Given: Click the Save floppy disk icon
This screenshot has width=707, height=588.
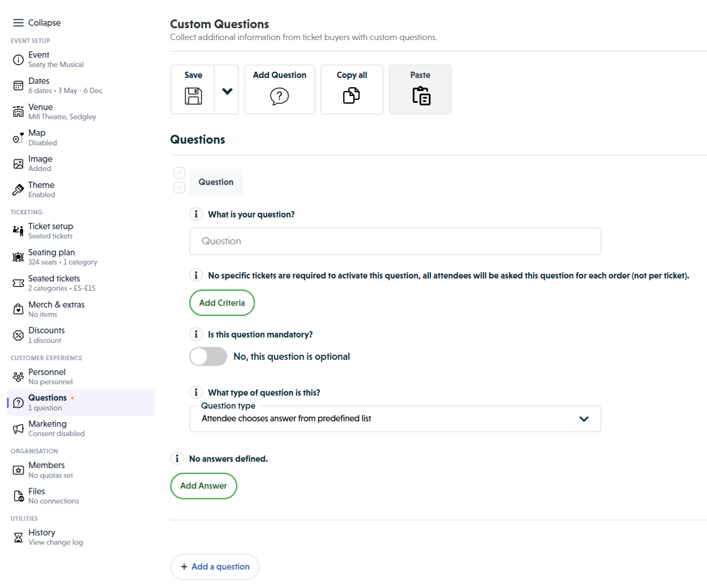Looking at the screenshot, I should 193,96.
